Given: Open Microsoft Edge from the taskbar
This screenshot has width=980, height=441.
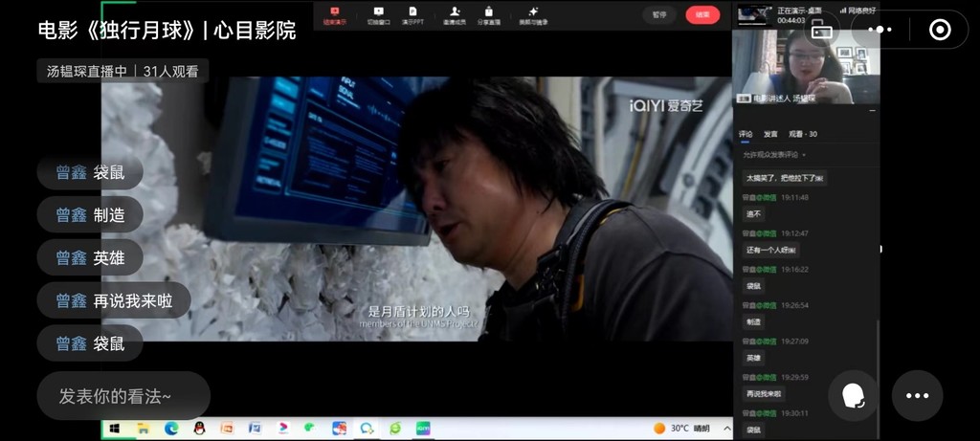Looking at the screenshot, I should point(171,429).
